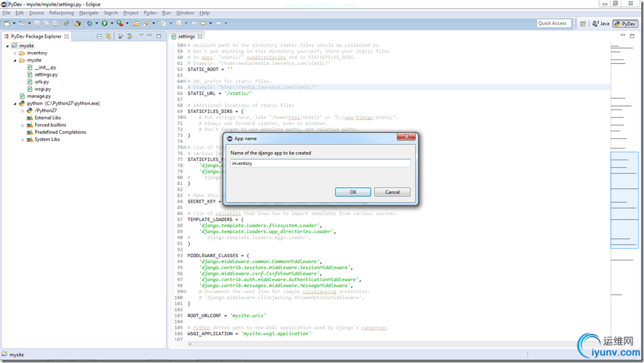Viewport: 644px width, 363px height.
Task: Click the editor overview ruler highlighted region
Action: coord(625,200)
